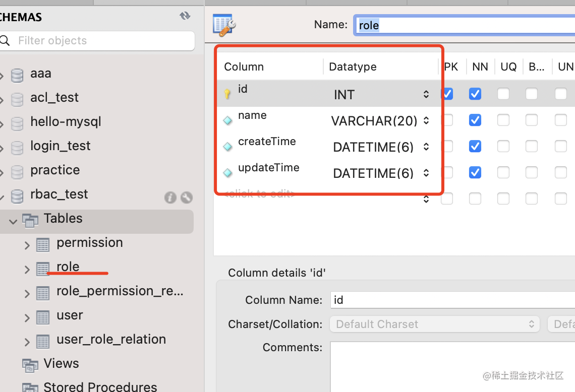Uncheck the NN checkbox for id
This screenshot has width=575, height=392.
click(475, 94)
